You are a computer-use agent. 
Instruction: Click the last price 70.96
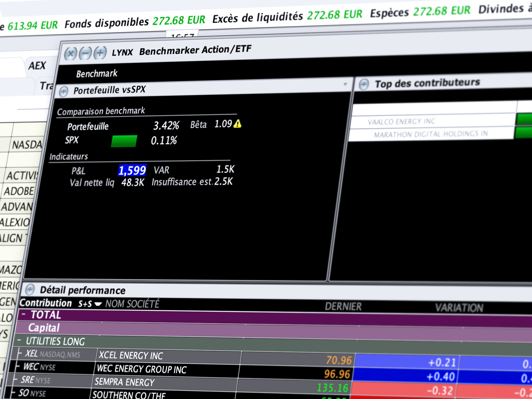point(339,360)
